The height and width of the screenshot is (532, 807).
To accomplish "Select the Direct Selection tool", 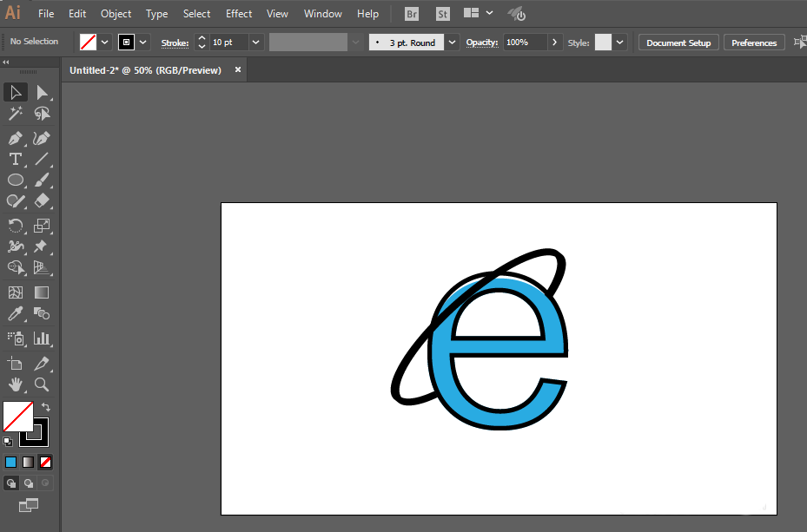I will coord(42,93).
